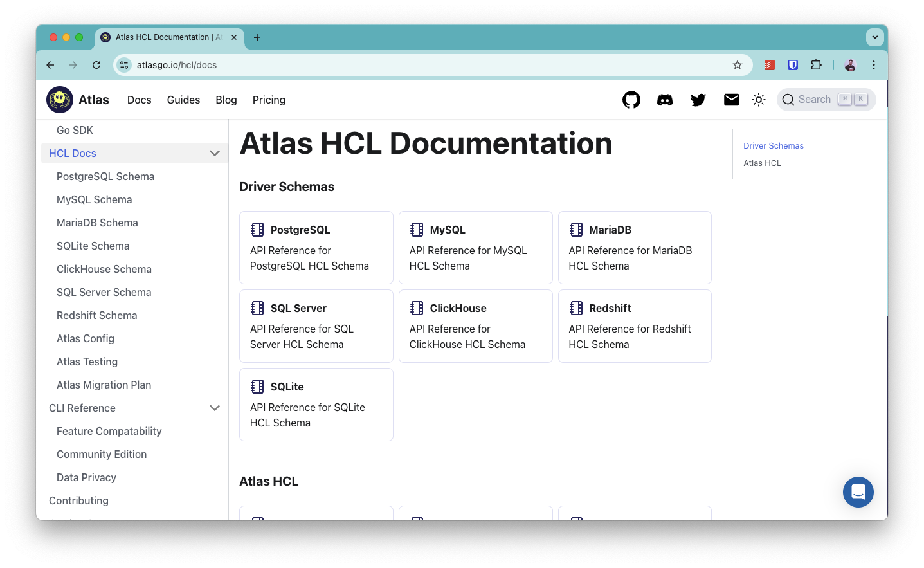This screenshot has width=924, height=568.
Task: Reload the page with the refresh icon
Action: [96, 64]
